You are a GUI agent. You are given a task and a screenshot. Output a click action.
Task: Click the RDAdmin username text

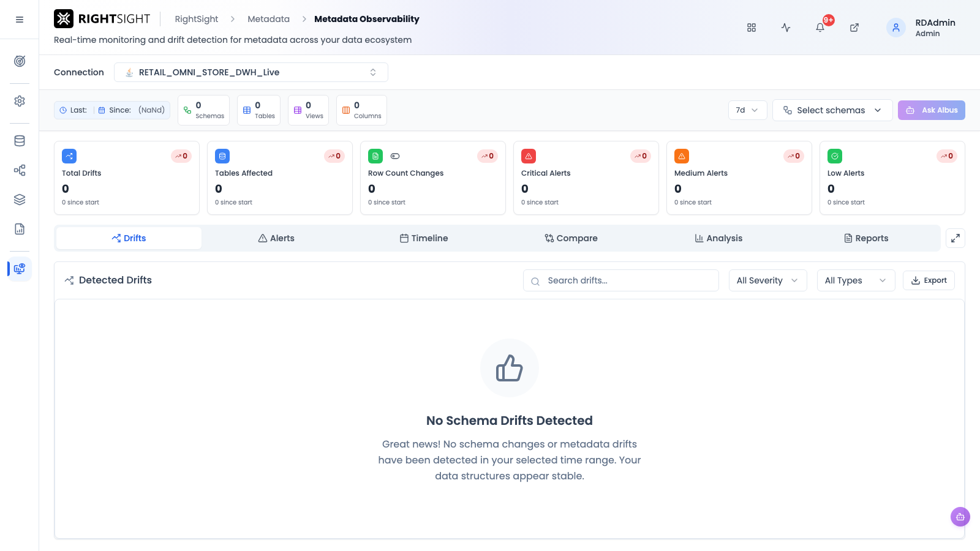[x=935, y=23]
